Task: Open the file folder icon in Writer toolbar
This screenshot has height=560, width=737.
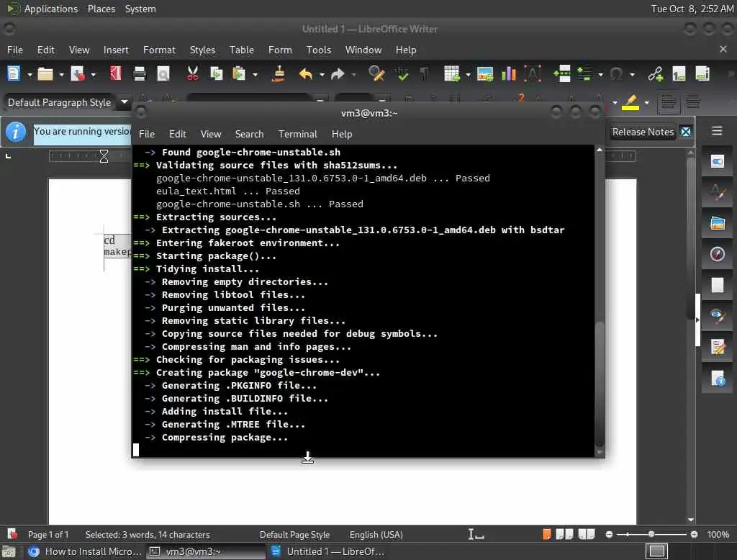Action: coord(45,74)
